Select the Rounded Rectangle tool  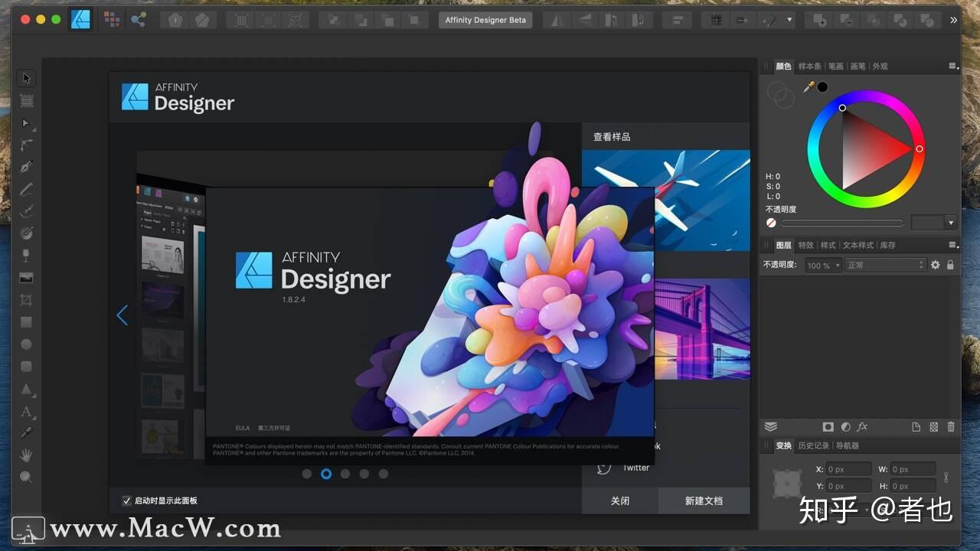pos(27,367)
